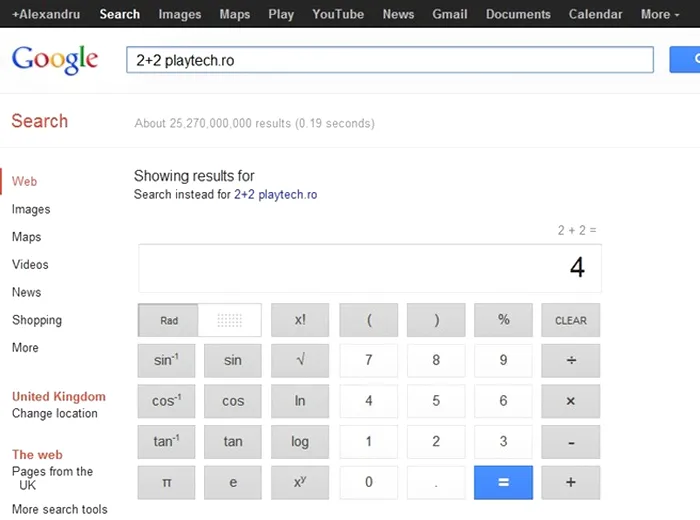
Task: Click the Euler's e key
Action: pyautogui.click(x=233, y=482)
